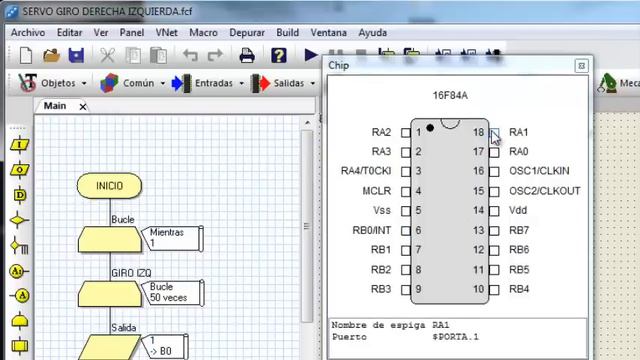Select the Delay flowchart icon
Image resolution: width=640 pixels, height=360 pixels.
[20, 195]
